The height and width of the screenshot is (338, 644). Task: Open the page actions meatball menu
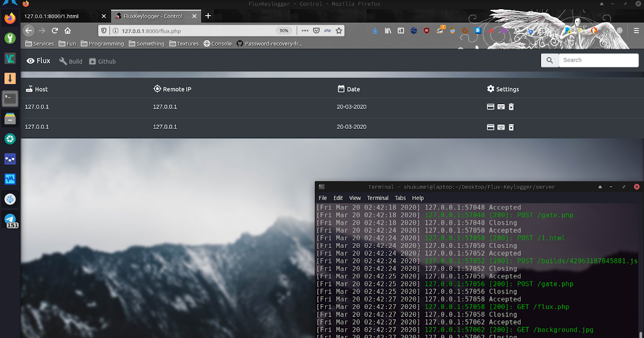(305, 31)
